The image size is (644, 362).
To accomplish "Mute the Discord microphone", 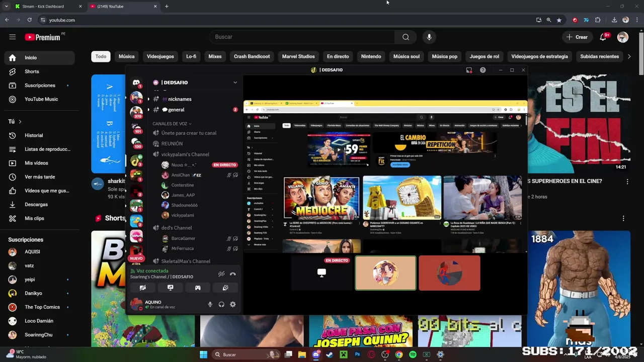I will pyautogui.click(x=210, y=304).
